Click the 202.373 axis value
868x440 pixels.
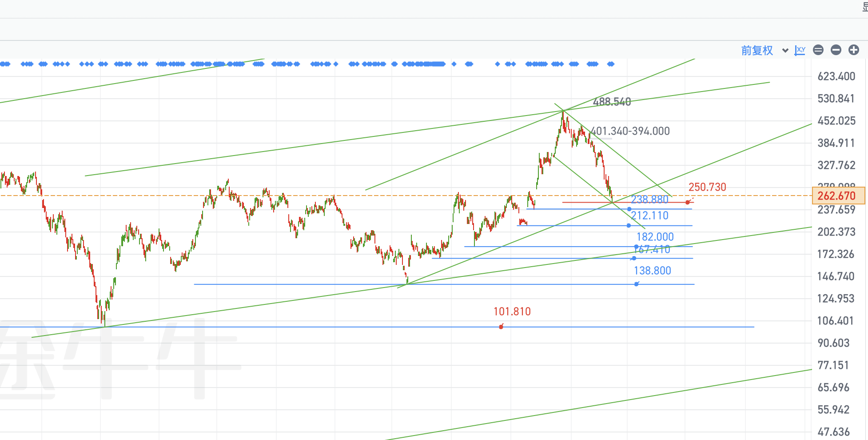[836, 232]
